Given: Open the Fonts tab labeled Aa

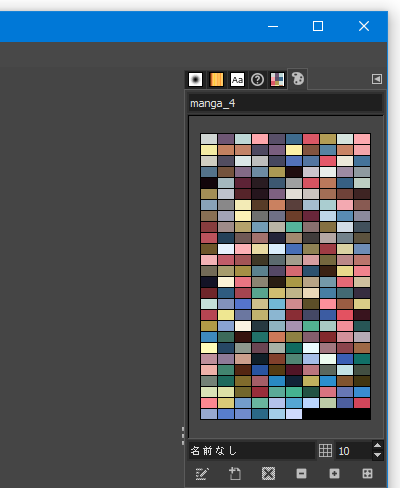Looking at the screenshot, I should (x=237, y=80).
